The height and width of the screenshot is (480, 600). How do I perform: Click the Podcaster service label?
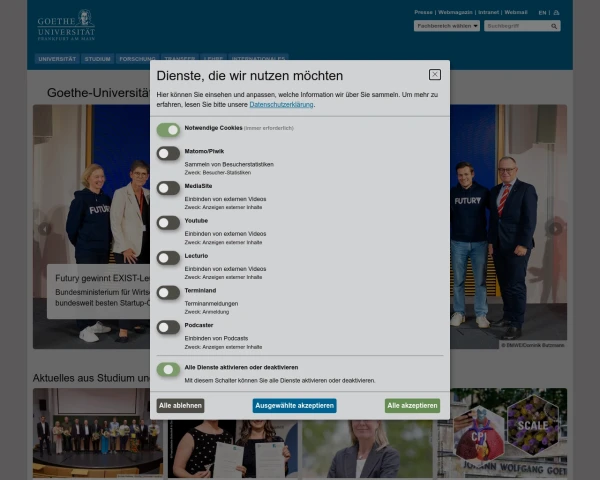[x=199, y=325]
